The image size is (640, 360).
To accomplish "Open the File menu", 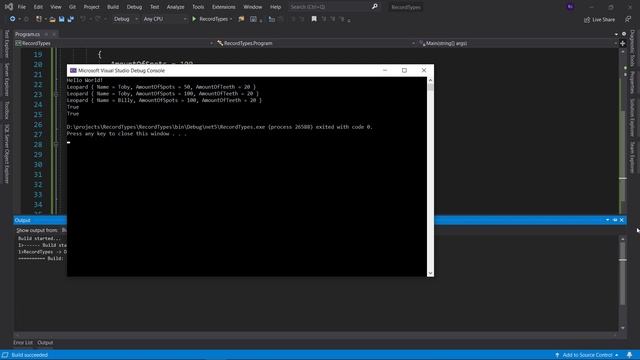I will pyautogui.click(x=22, y=7).
